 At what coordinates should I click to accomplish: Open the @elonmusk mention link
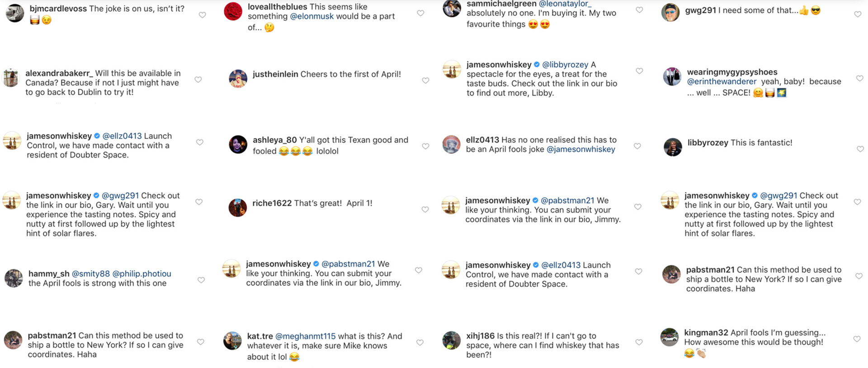coord(311,16)
